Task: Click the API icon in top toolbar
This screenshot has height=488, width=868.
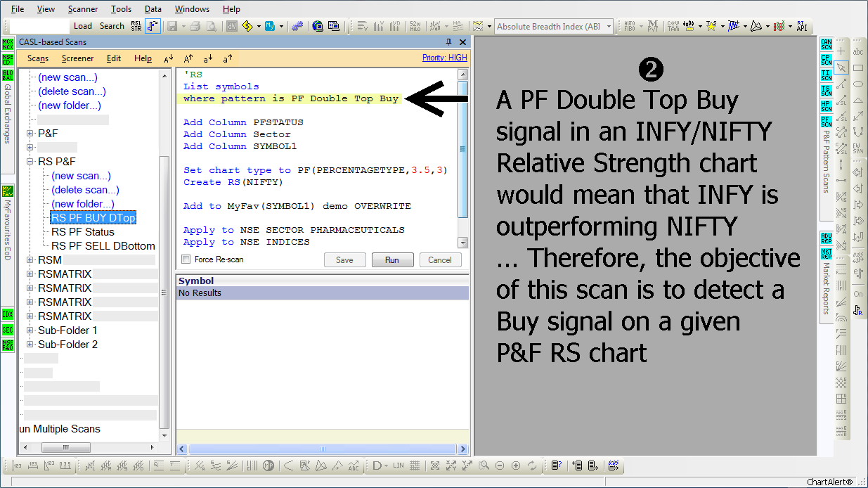Action: [801, 26]
